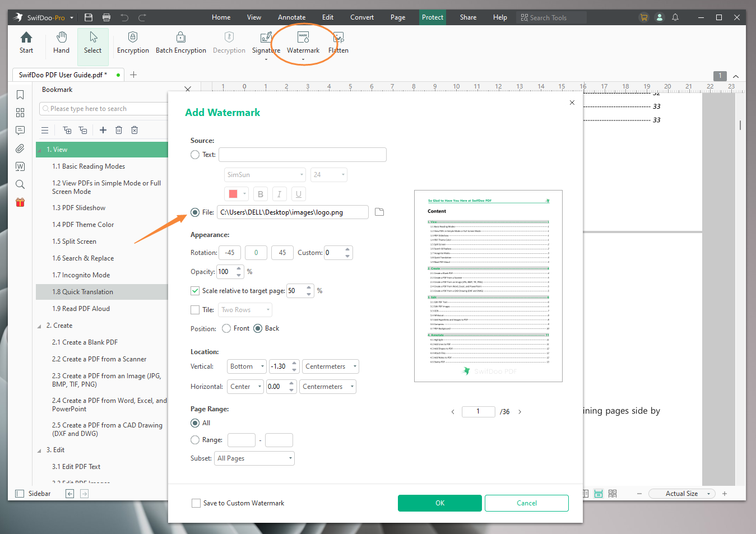Cancel the Add Watermark dialog
This screenshot has height=534, width=756.
[x=527, y=503]
